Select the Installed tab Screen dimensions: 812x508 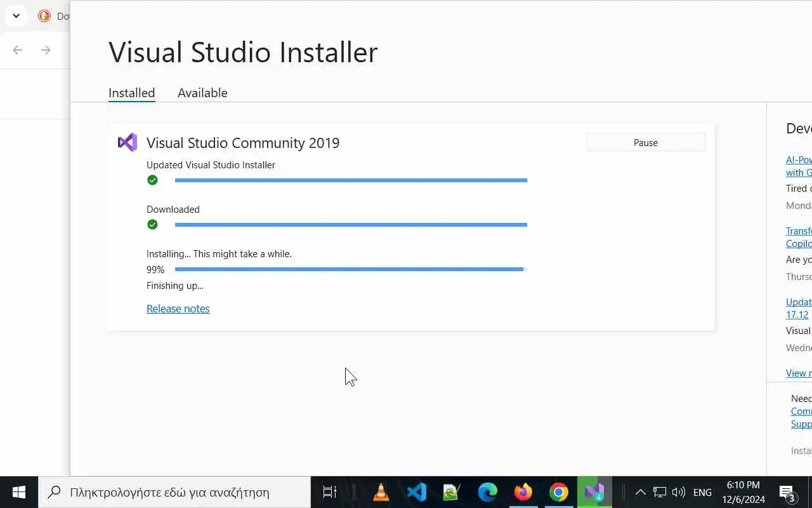[x=131, y=93]
